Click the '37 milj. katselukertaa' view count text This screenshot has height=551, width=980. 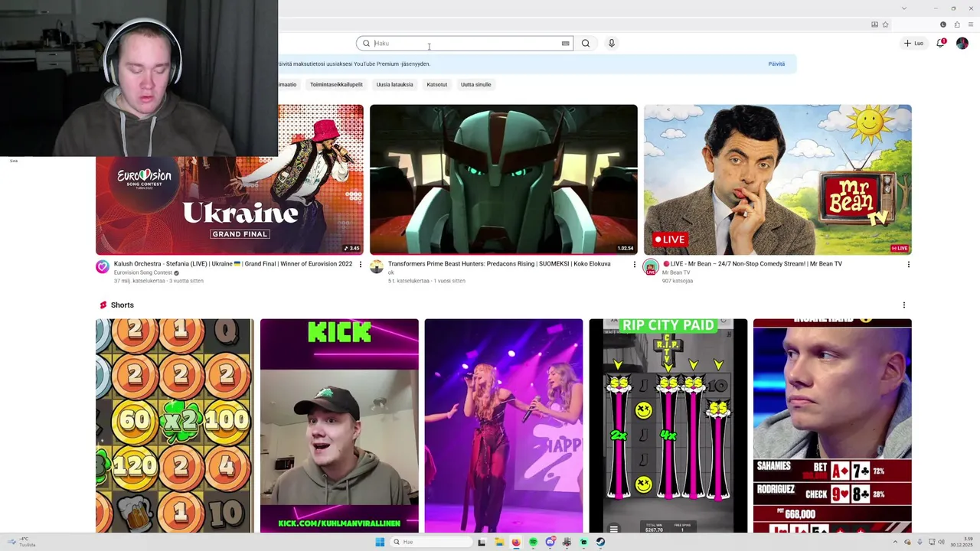[139, 281]
